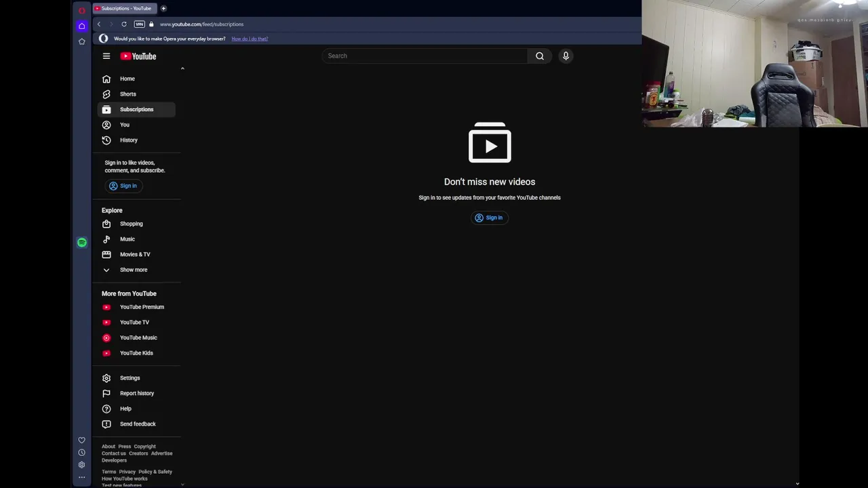Image resolution: width=868 pixels, height=488 pixels.
Task: Toggle the VPN badge in address bar
Action: point(139,24)
